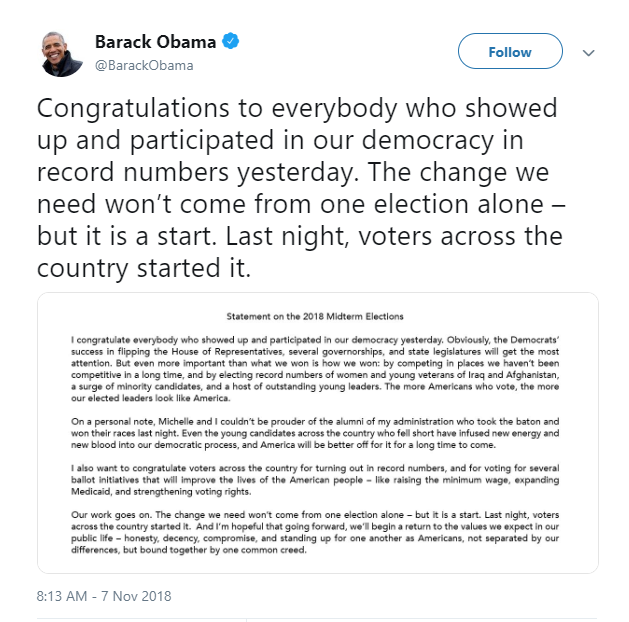Click '7 Nov 2018' date in the timestamp

(x=133, y=596)
